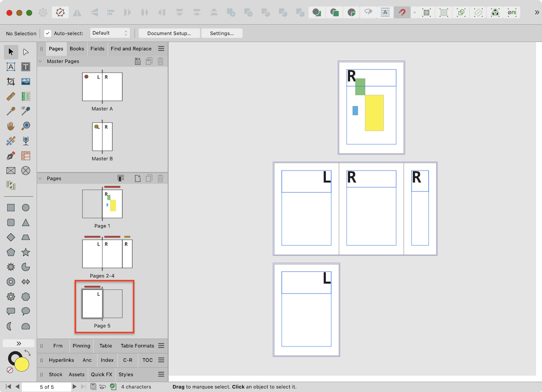Collapse the Master Pages section

click(x=40, y=61)
